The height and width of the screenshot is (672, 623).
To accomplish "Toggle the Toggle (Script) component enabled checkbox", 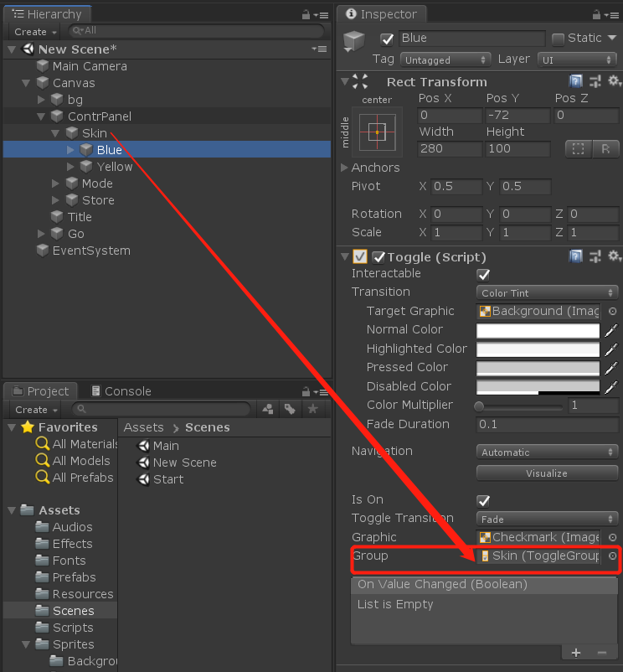I will (x=378, y=257).
